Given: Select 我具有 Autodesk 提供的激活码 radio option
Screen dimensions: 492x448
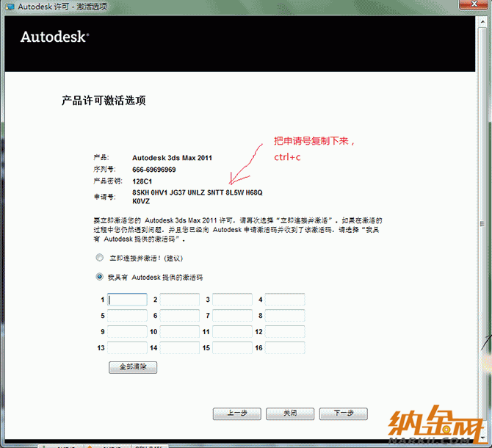Looking at the screenshot, I should [x=99, y=277].
